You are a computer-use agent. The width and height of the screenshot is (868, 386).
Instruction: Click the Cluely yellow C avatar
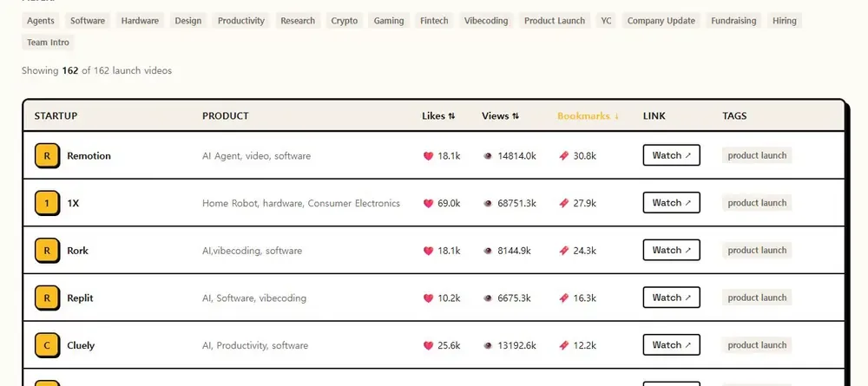click(47, 345)
